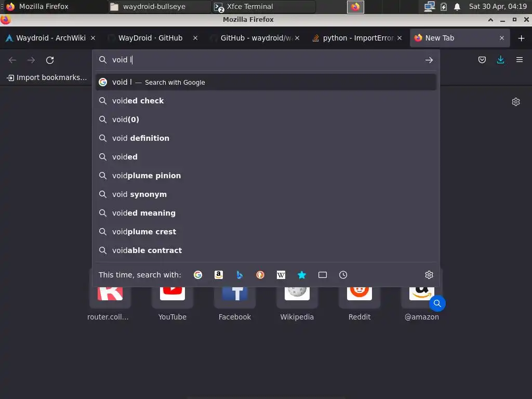Image resolution: width=532 pixels, height=399 pixels.
Task: Search this time with DuckDuckGo icon
Action: (260, 275)
